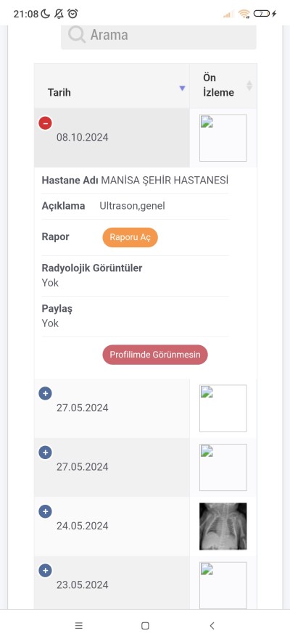The width and height of the screenshot is (290, 644).
Task: Collapse the 08.10.2024 record with red minus icon
Action: (45, 123)
